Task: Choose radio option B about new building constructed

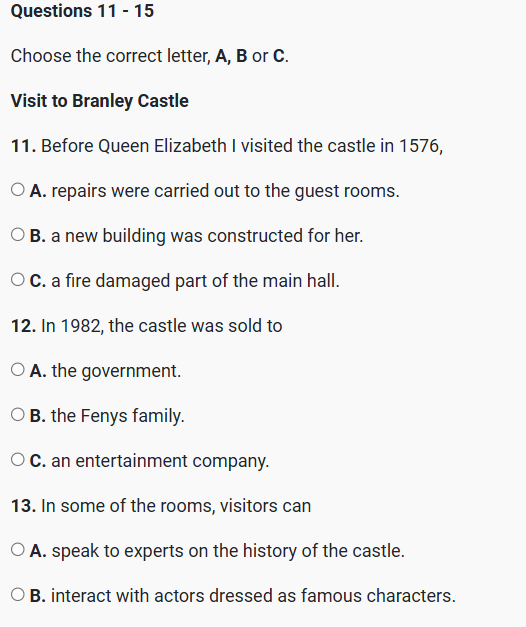Action: tap(18, 234)
